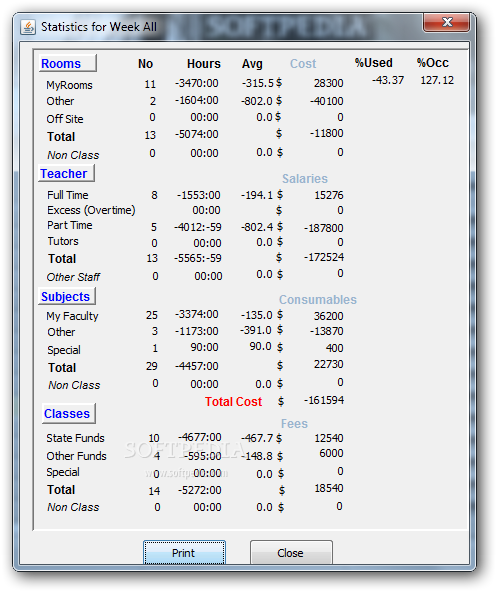Click My Faculty consumables value 36200
This screenshot has height=592, width=497.
pyautogui.click(x=328, y=316)
